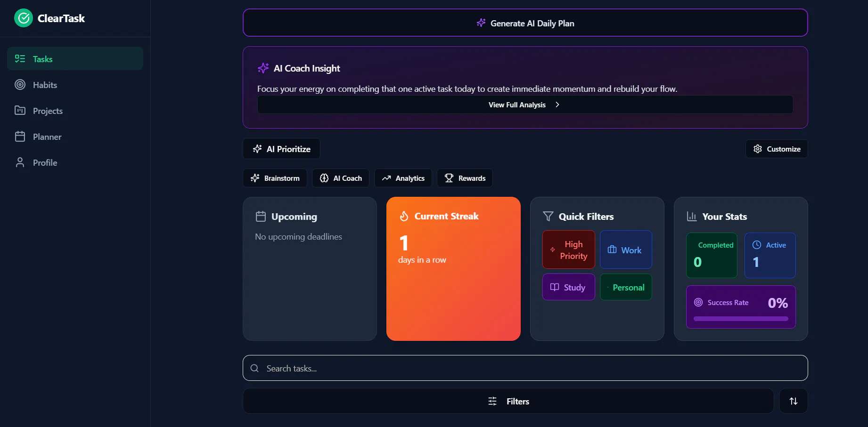The height and width of the screenshot is (427, 868).
Task: Click the 'days in a row' streak text
Action: click(422, 260)
